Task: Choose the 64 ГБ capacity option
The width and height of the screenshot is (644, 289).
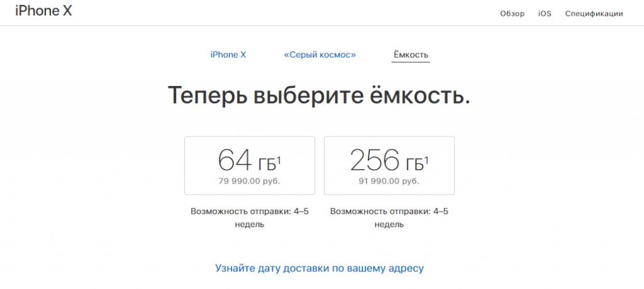Action: coord(249,165)
